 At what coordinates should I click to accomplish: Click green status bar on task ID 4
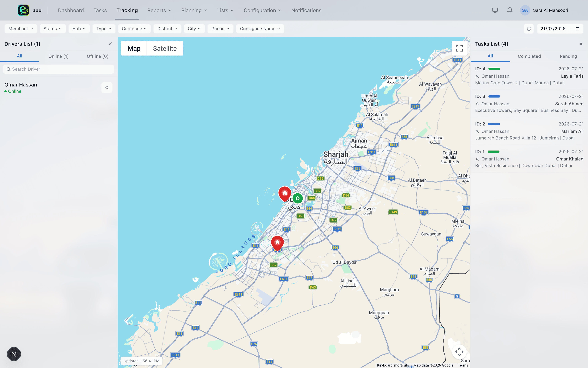tap(494, 69)
